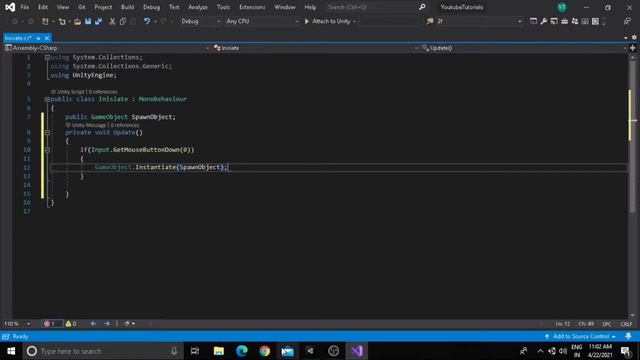Open the File menu
This screenshot has height=360, width=640.
[x=24, y=7]
